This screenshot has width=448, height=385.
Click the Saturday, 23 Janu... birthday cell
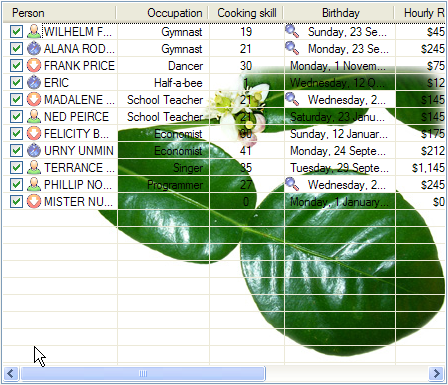[x=340, y=117]
